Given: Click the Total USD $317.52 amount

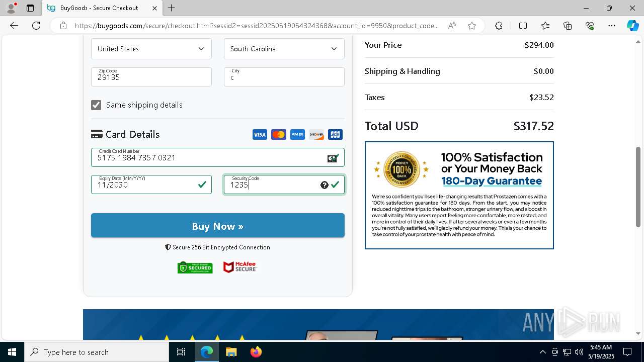Looking at the screenshot, I should pos(533,126).
